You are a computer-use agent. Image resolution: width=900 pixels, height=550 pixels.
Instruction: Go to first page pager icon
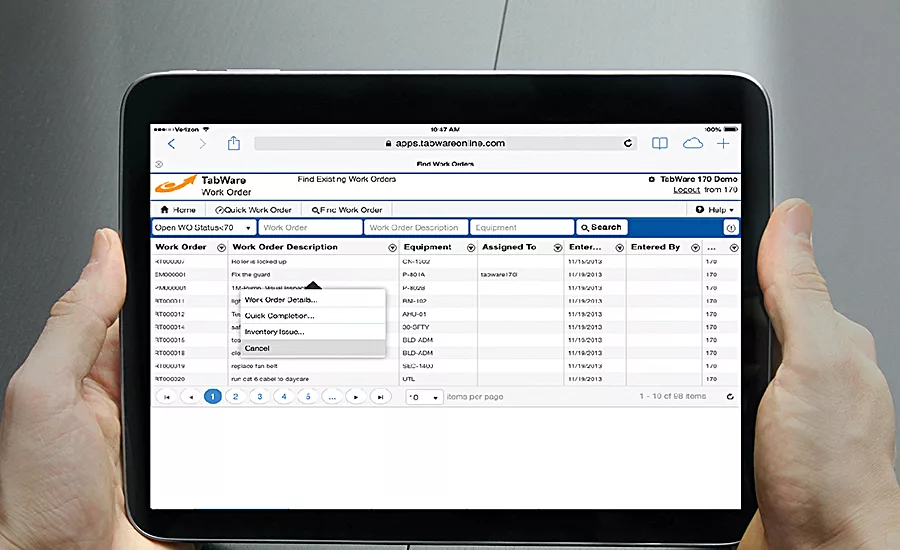[166, 397]
